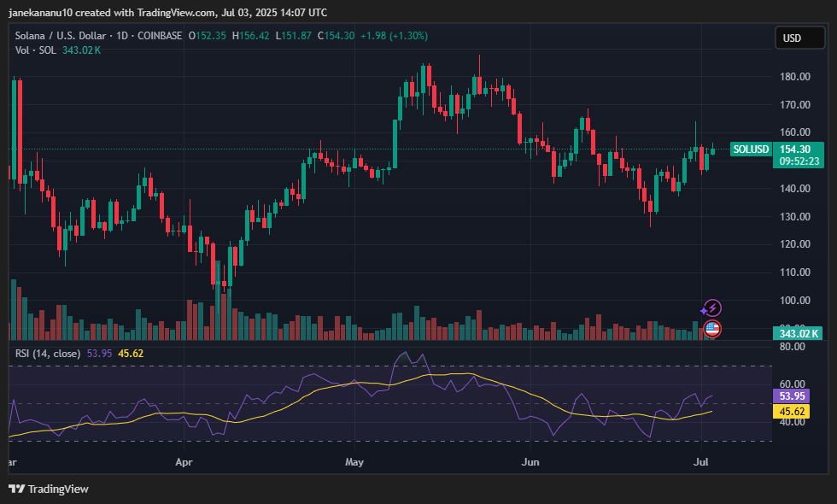The height and width of the screenshot is (504, 837).
Task: Click the 343.02K volume value in legend
Action: click(81, 50)
